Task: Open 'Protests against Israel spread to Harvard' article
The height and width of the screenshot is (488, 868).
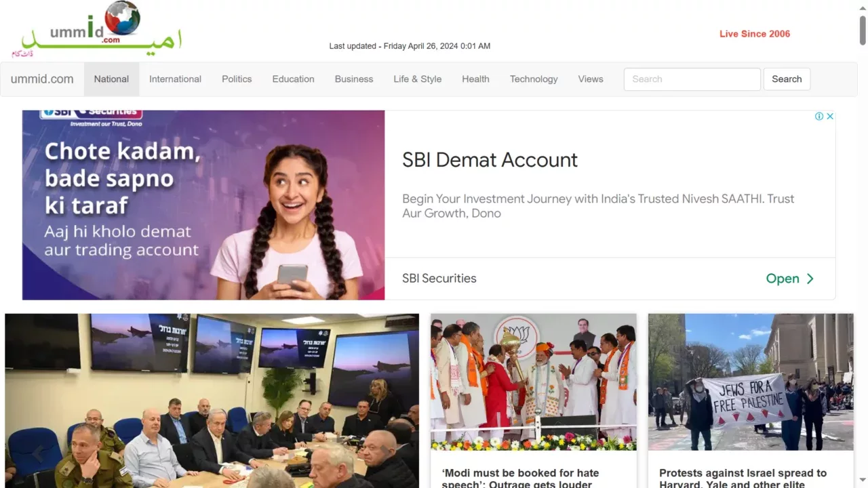Action: (x=743, y=478)
